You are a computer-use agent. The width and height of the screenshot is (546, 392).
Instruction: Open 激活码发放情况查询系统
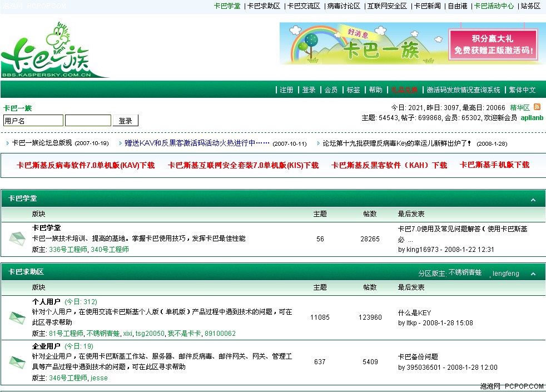tap(463, 90)
